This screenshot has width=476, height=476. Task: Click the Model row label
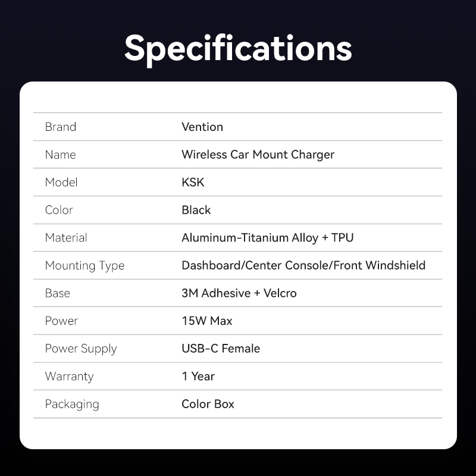[61, 182]
